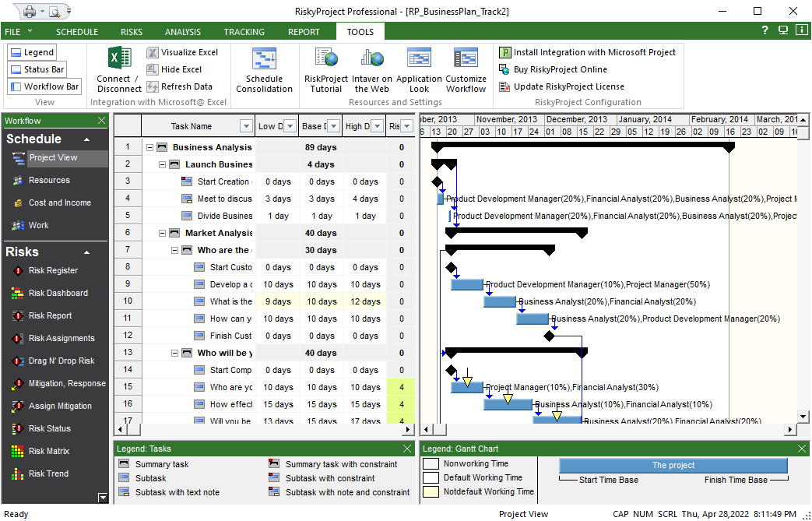Collapse the 'Who will be' summary task

click(174, 354)
